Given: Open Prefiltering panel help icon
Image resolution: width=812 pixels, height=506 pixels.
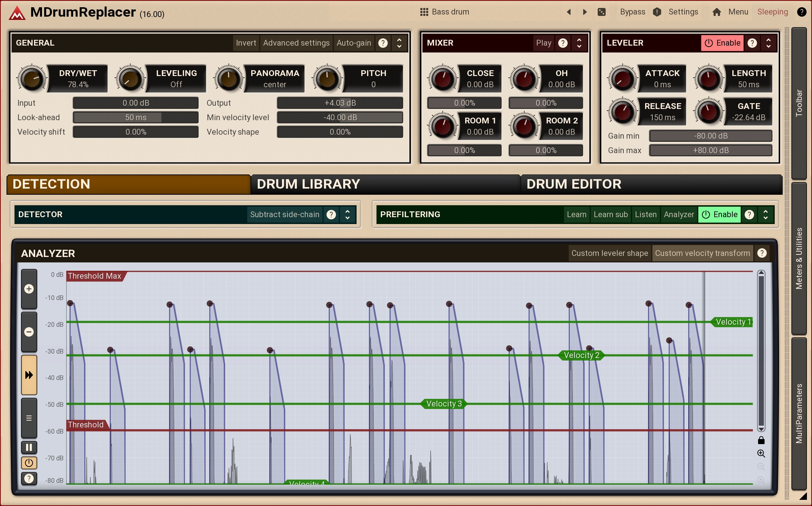Looking at the screenshot, I should (x=749, y=215).
